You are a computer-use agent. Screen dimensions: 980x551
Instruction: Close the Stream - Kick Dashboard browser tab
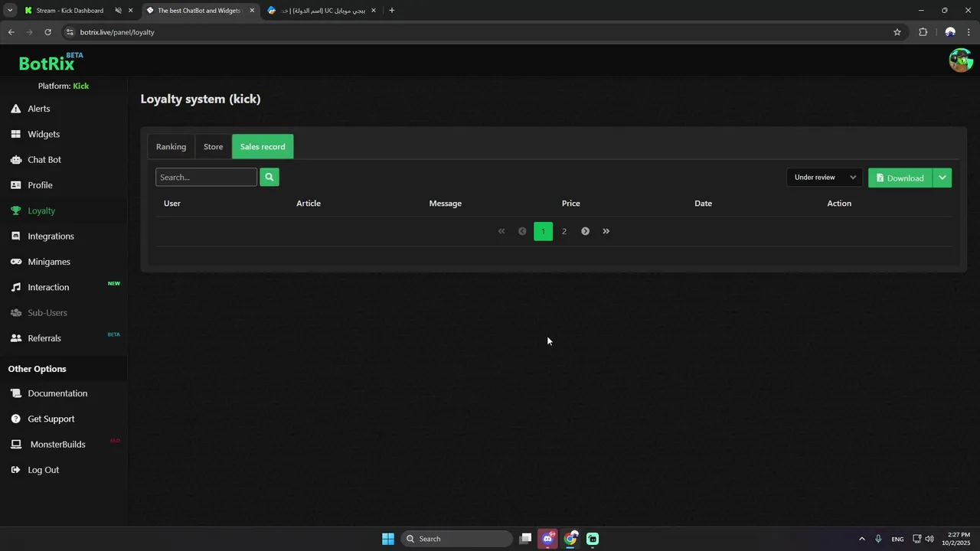(131, 11)
